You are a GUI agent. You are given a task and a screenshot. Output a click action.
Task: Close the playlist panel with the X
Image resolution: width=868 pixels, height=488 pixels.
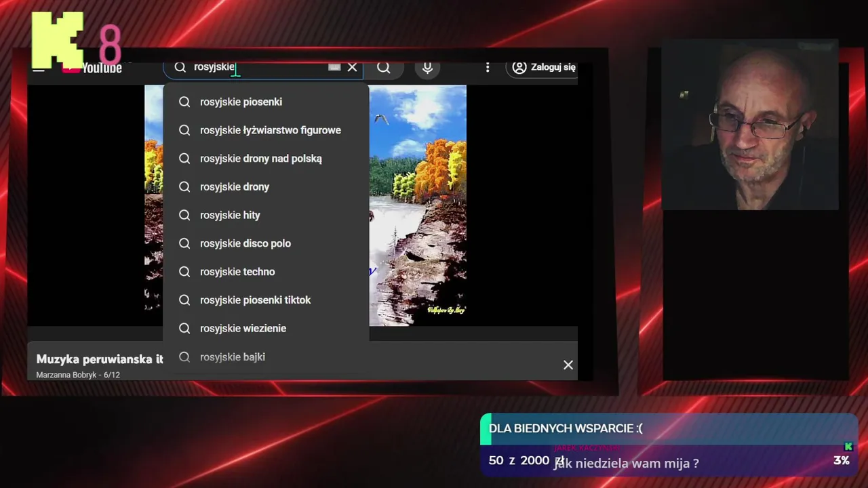tap(568, 365)
